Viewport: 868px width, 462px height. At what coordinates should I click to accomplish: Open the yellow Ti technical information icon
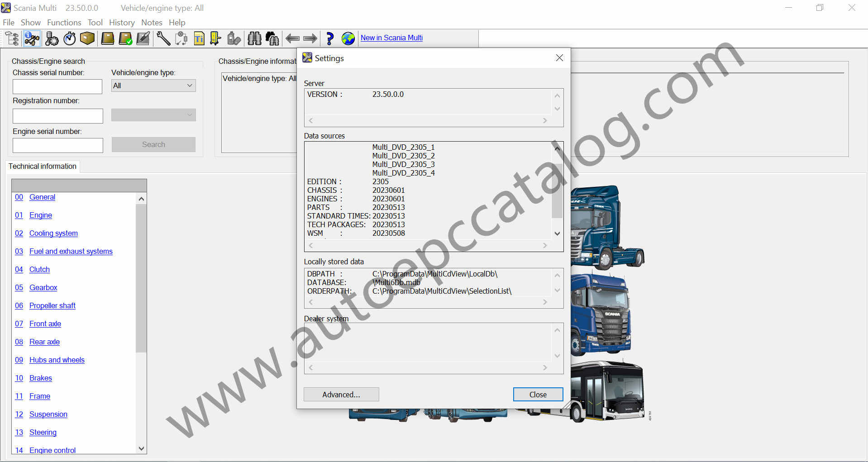point(199,38)
